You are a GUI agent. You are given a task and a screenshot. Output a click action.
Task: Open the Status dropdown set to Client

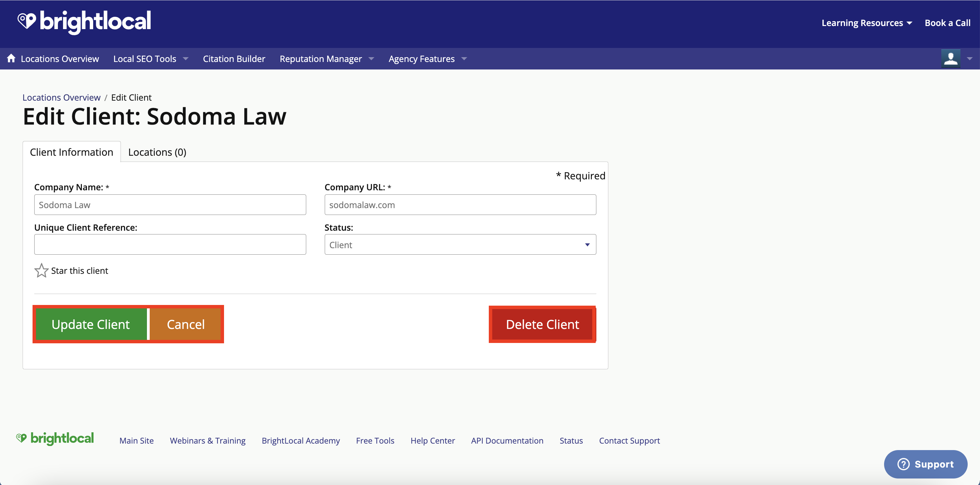point(460,244)
